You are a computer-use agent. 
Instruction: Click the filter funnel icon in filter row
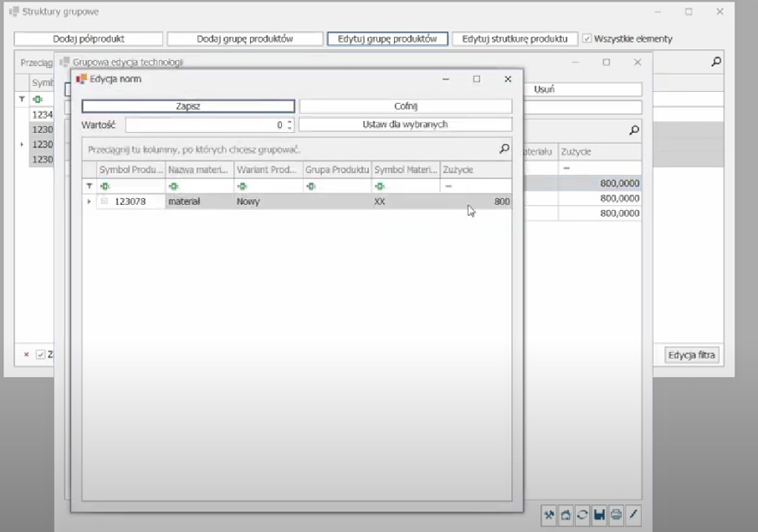click(x=90, y=187)
